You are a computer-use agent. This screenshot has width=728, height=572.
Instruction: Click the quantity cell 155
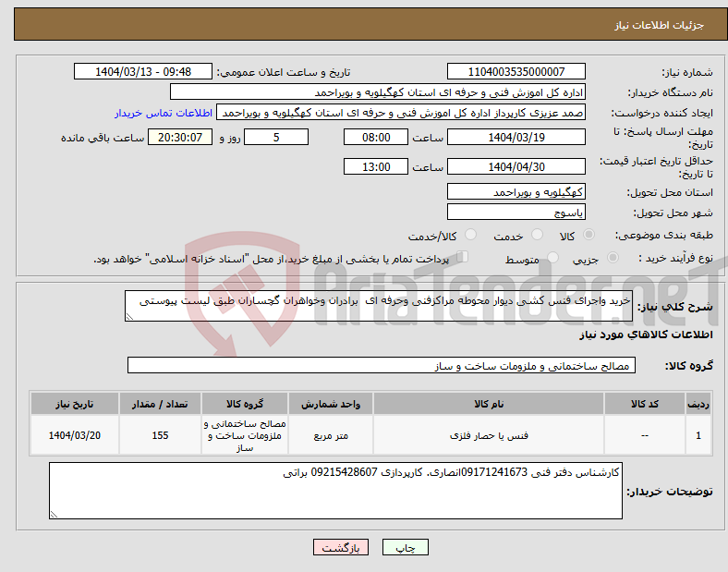(x=160, y=435)
